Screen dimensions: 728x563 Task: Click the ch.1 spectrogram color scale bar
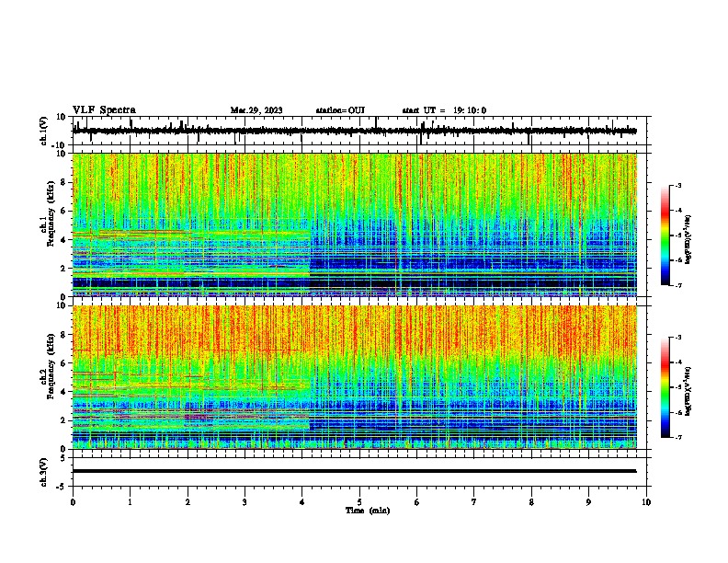(665, 236)
